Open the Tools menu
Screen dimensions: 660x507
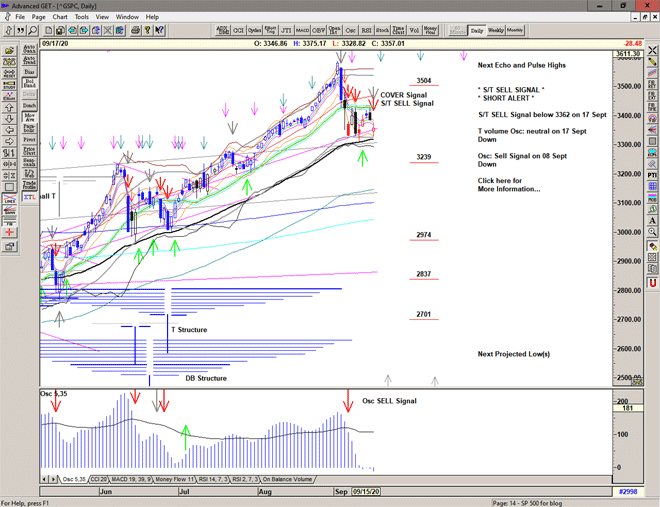click(x=82, y=17)
